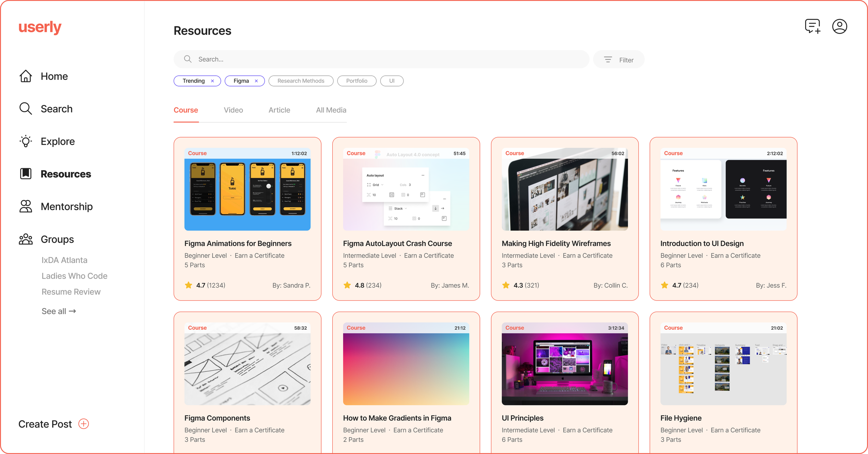Enable the Portfolio filter tag
This screenshot has height=454, width=868.
click(357, 81)
